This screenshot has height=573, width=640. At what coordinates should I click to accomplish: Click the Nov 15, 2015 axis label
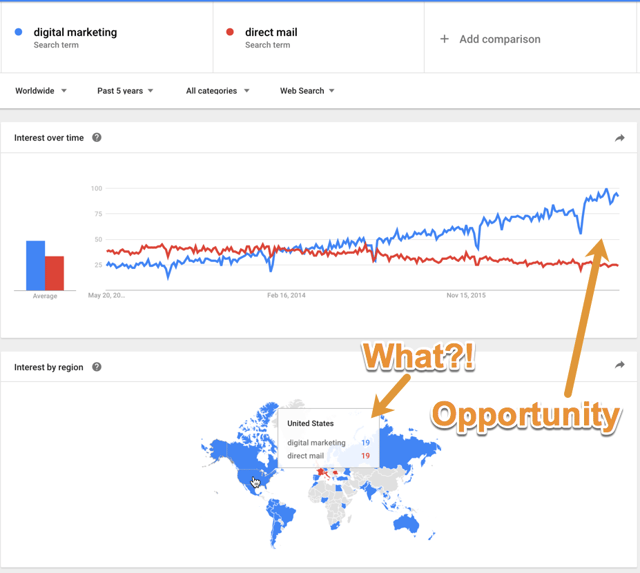(466, 295)
